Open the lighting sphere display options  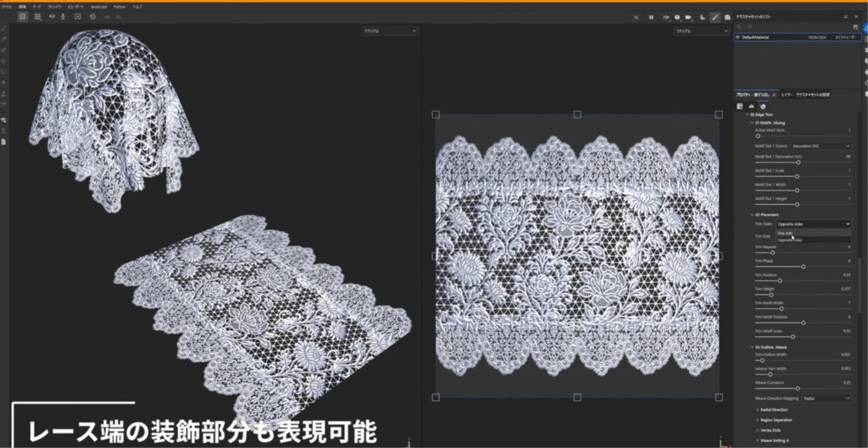[677, 17]
